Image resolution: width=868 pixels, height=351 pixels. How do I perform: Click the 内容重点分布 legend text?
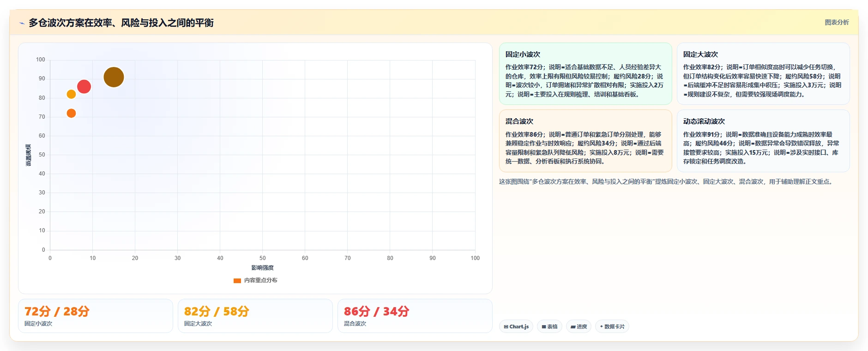click(x=261, y=280)
